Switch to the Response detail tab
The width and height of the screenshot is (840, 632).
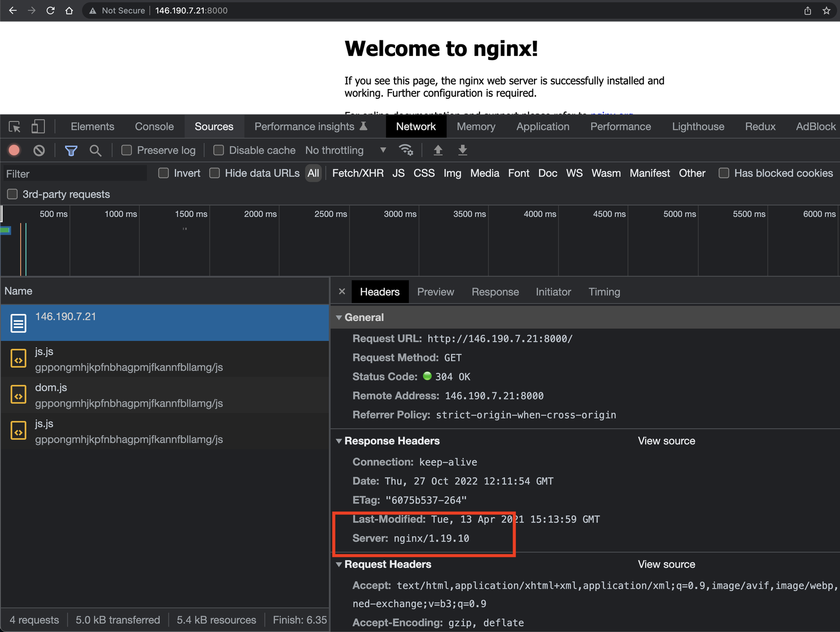[x=495, y=292]
